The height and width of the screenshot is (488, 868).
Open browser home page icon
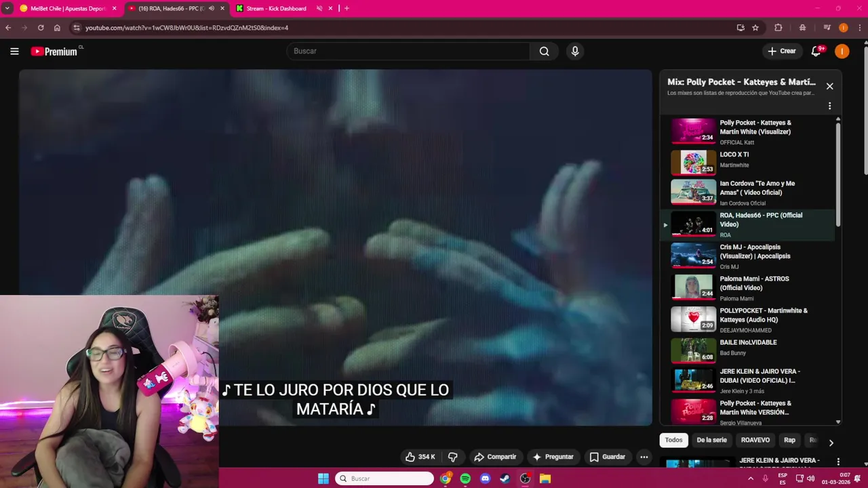point(57,28)
